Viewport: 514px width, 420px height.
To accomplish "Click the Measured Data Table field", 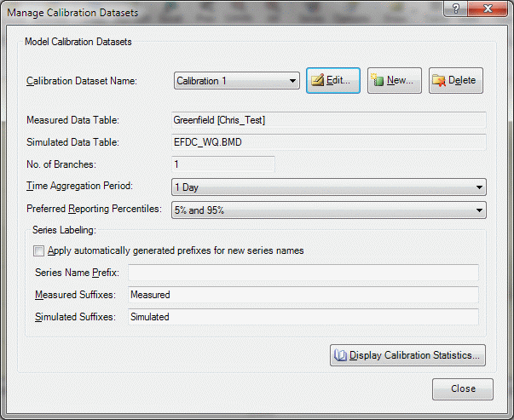I will pyautogui.click(x=328, y=120).
